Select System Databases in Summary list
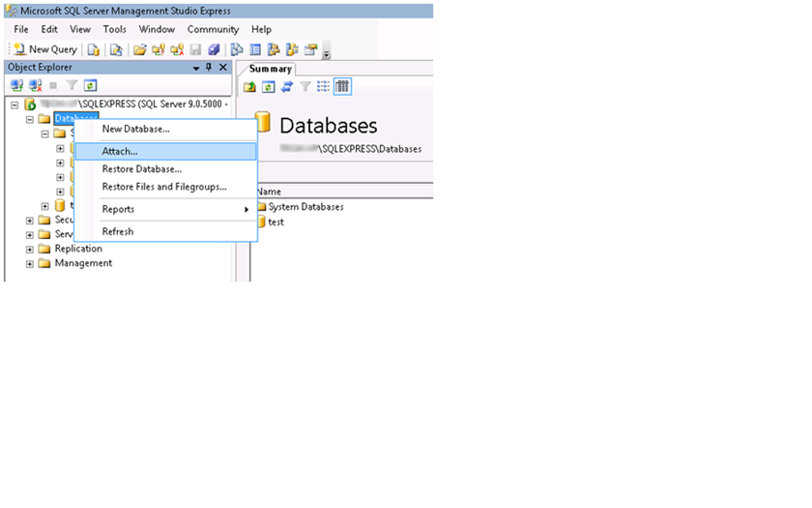Screen dimensions: 812x508 click(x=305, y=207)
